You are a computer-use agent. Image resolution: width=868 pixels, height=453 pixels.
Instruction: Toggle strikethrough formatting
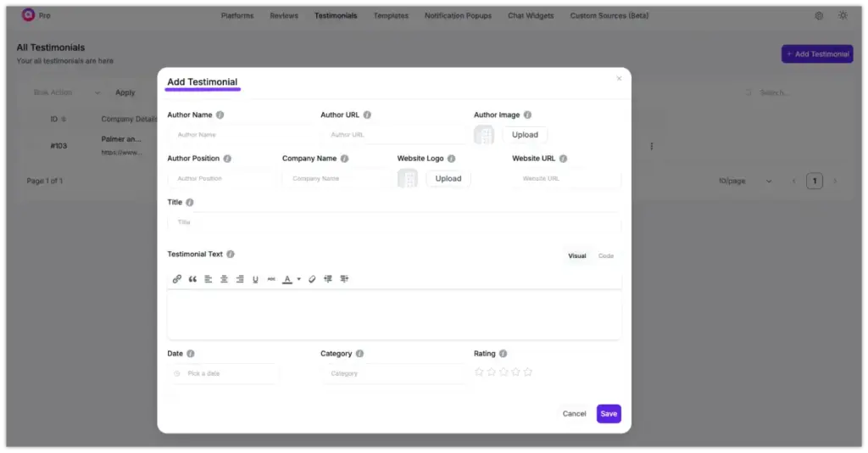[271, 279]
